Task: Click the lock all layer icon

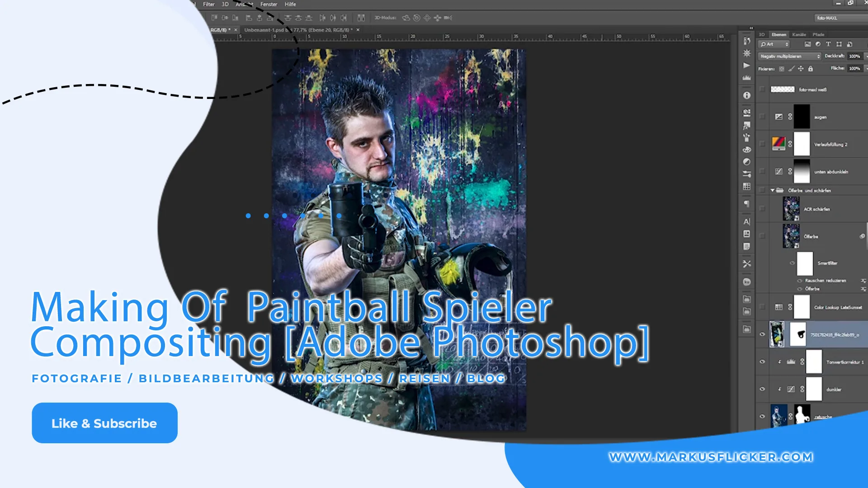Action: [811, 69]
